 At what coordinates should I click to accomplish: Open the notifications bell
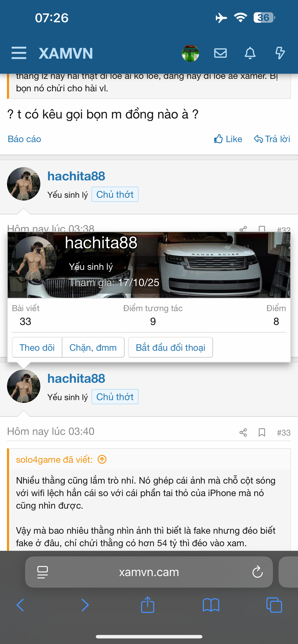pos(250,53)
